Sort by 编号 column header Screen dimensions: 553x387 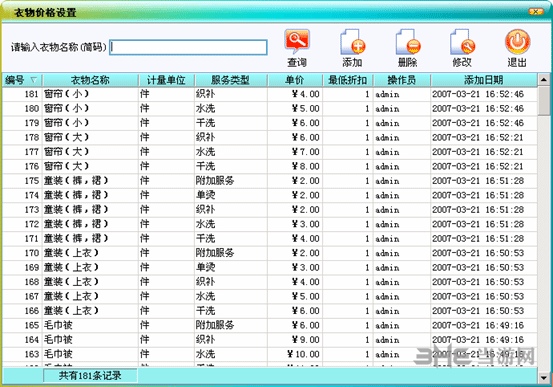22,80
